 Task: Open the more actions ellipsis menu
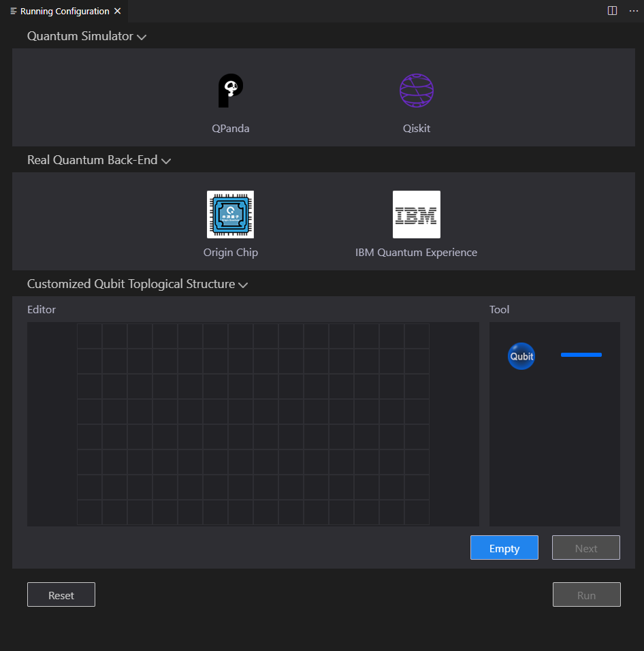click(633, 11)
